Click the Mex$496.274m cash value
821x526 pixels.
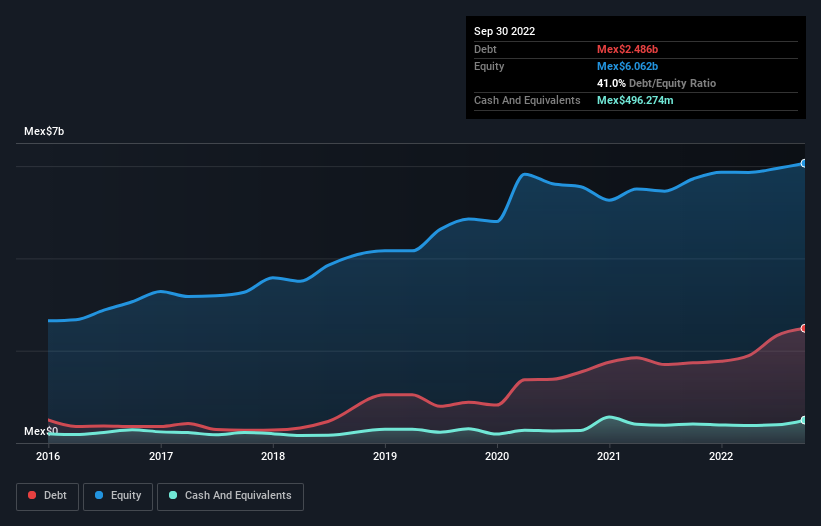(x=635, y=100)
